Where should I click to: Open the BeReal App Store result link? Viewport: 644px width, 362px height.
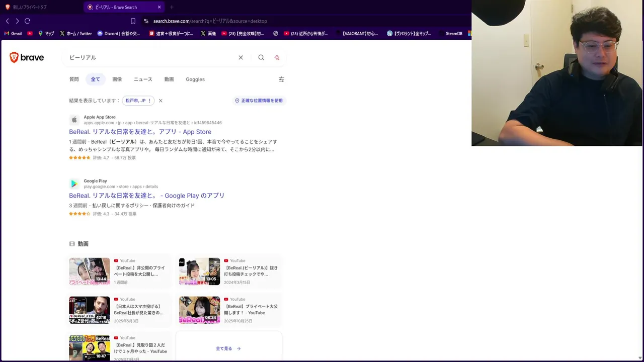point(140,132)
